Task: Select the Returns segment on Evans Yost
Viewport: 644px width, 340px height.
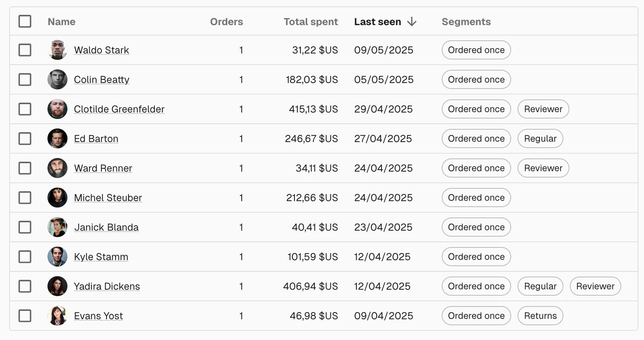Action: click(540, 316)
